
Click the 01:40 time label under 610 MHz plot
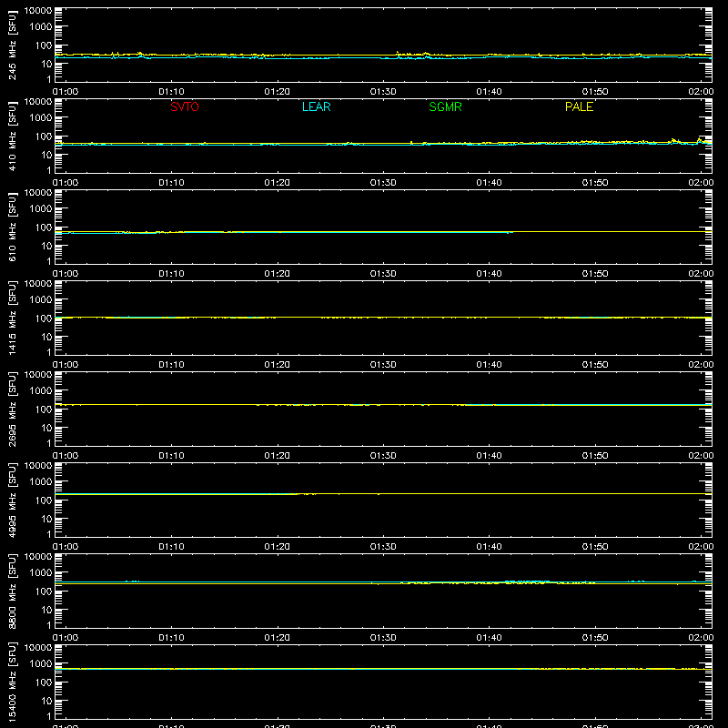489,274
